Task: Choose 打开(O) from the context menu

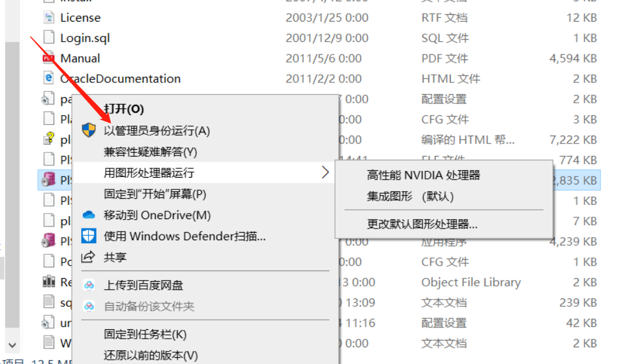Action: [124, 109]
